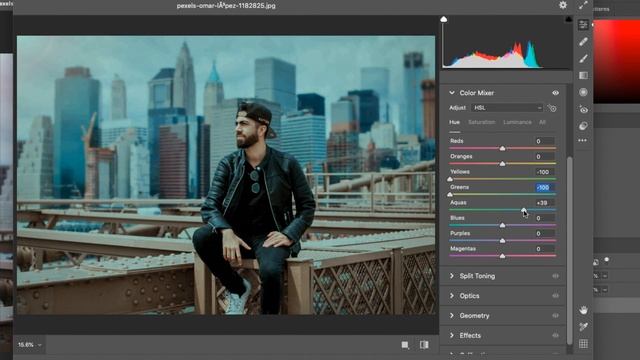The height and width of the screenshot is (360, 640).
Task: Collapse the Color Mixer panel chevron
Action: tap(452, 93)
